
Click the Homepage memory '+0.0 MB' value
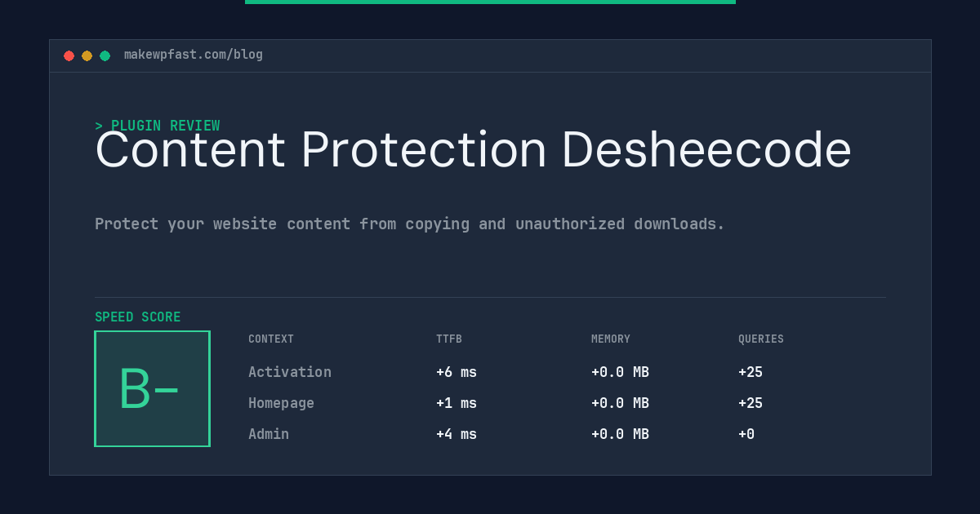point(620,403)
